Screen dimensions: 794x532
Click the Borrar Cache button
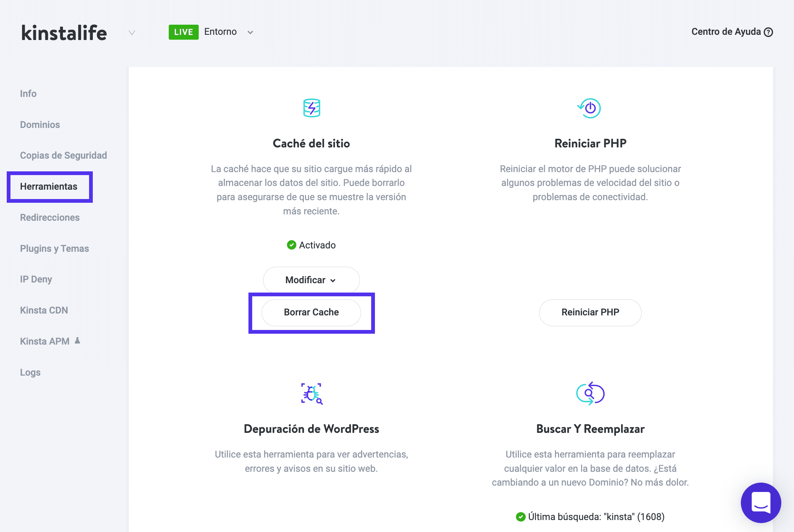(311, 312)
